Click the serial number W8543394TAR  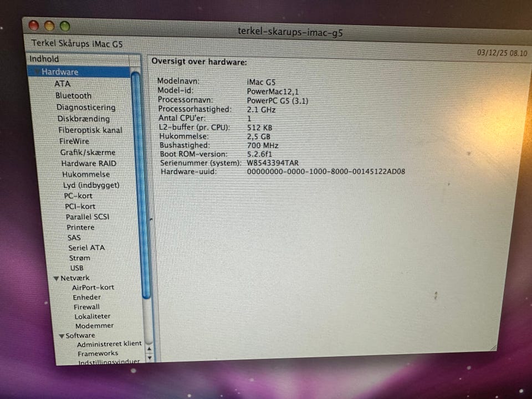[x=273, y=163]
